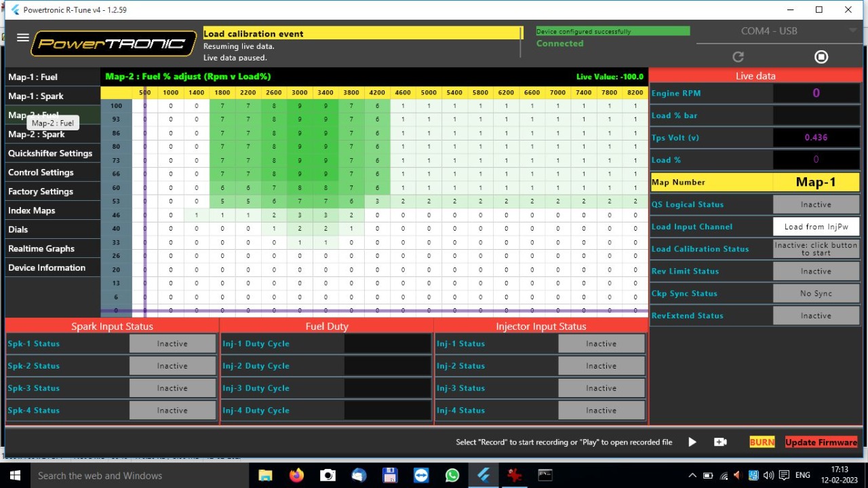The height and width of the screenshot is (488, 868).
Task: Click the Windows taskbar search field
Action: (136, 476)
